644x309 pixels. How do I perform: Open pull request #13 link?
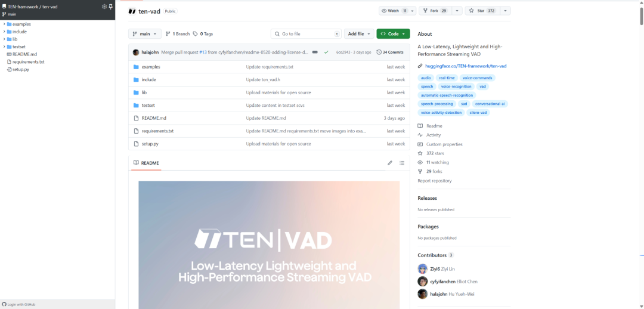203,52
